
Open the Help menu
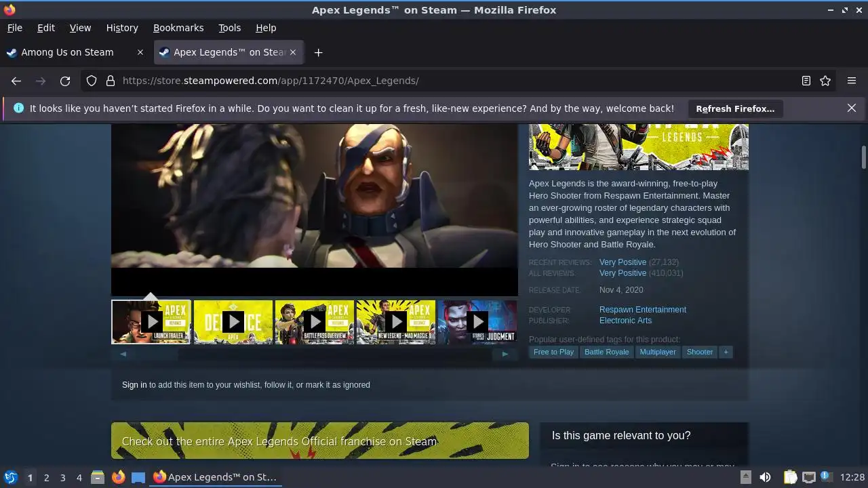pyautogui.click(x=266, y=28)
